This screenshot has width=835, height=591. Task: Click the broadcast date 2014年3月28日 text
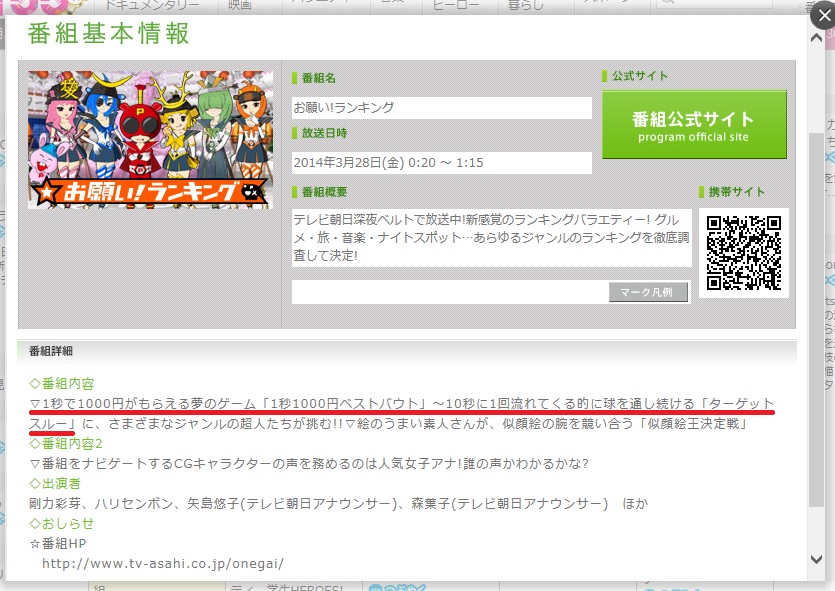(388, 163)
